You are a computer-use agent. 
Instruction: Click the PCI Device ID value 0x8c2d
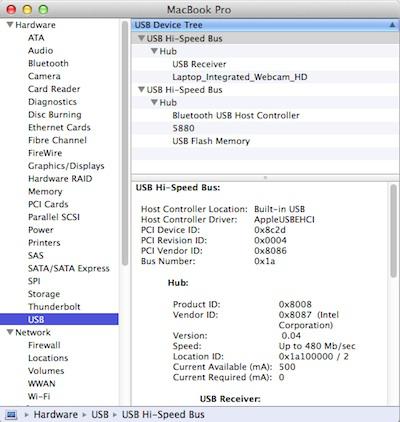tap(270, 230)
